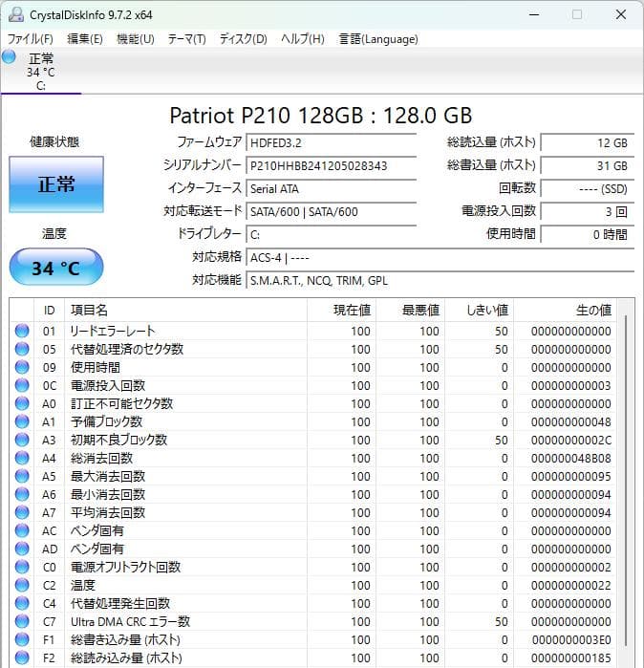
Task: Click the total host writes value 31 GB
Action: 588,165
